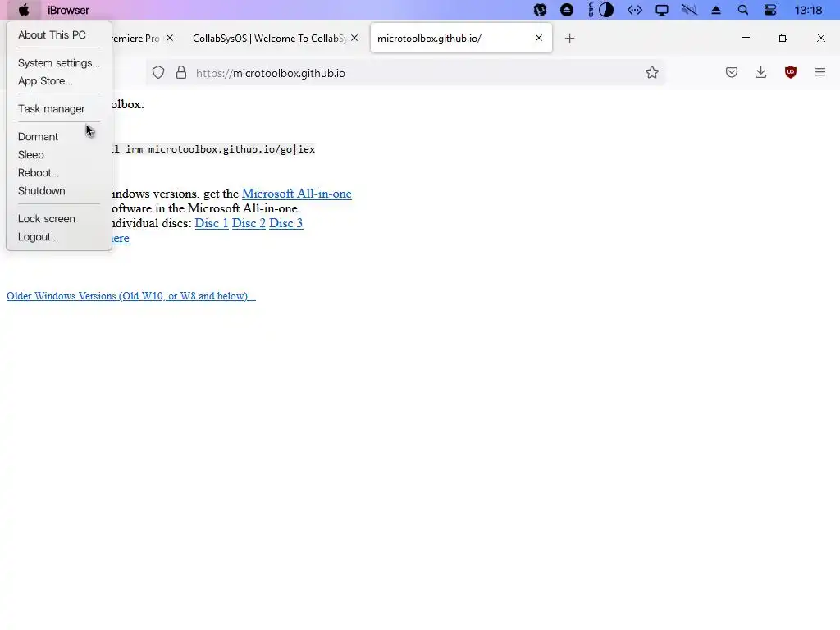Open System settings from the menu
Image resolution: width=840 pixels, height=630 pixels.
pyautogui.click(x=59, y=62)
